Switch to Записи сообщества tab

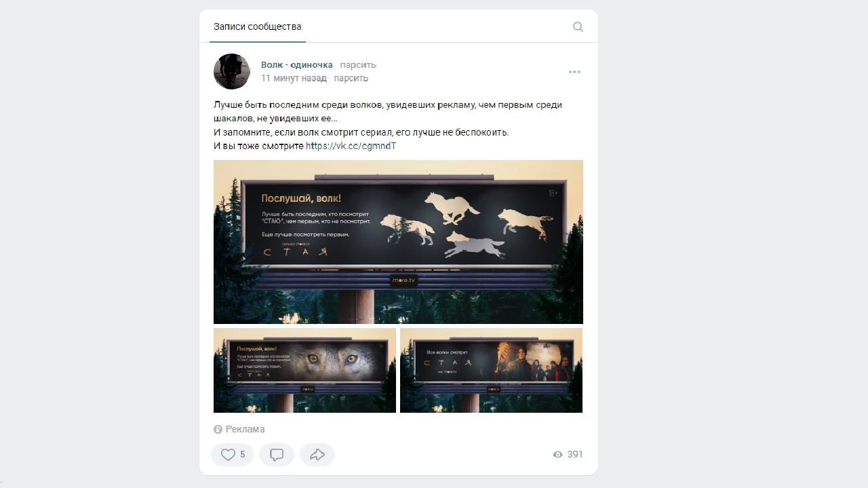point(258,27)
